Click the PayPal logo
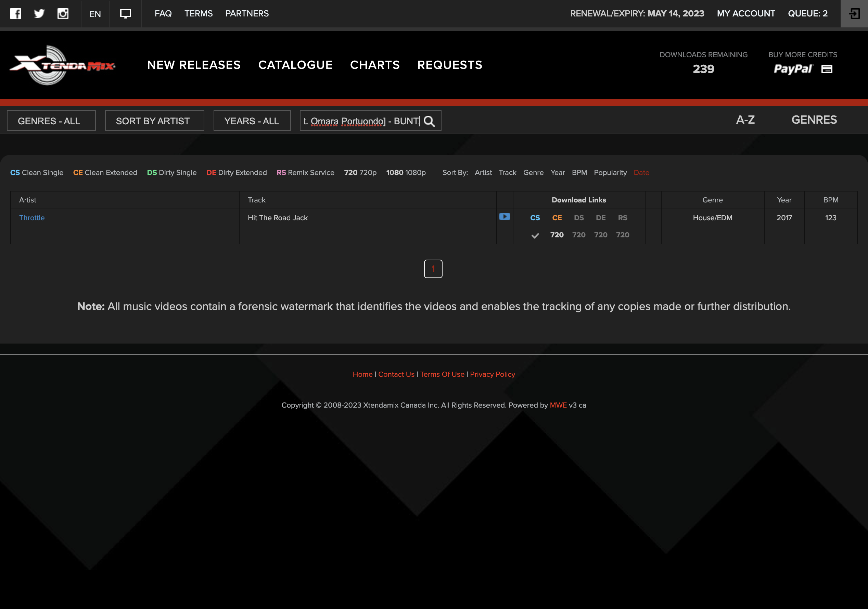 click(793, 69)
